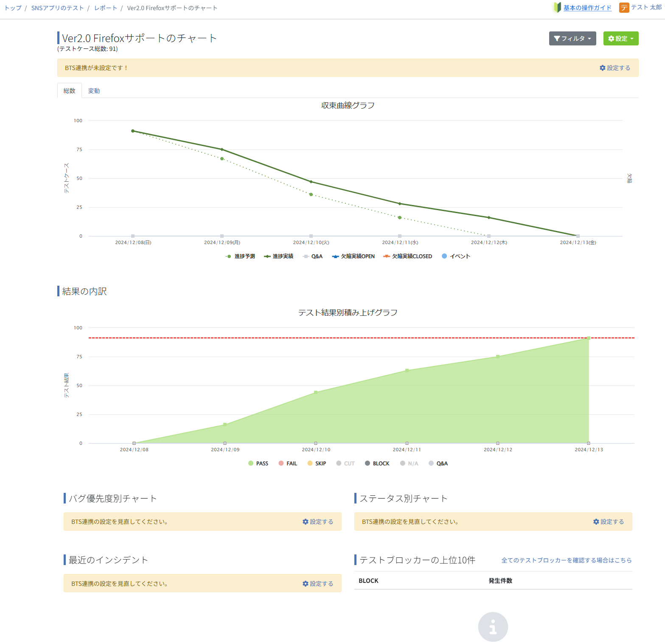Switch to the 変動 tab
Image resolution: width=665 pixels, height=644 pixels.
94,91
